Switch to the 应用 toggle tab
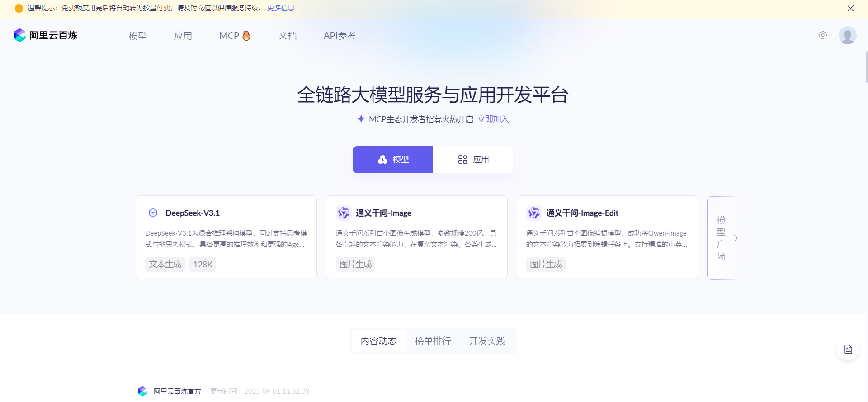Image resolution: width=868 pixels, height=402 pixels. 473,160
